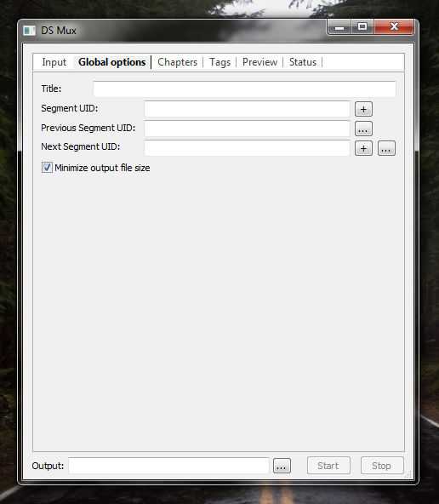Click browse button for Next Segment UID
This screenshot has height=504, width=439.
[386, 148]
